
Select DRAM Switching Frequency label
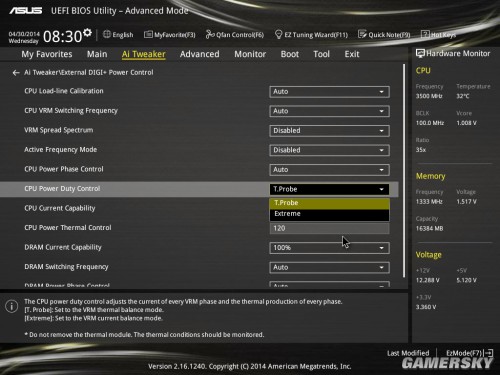66,267
